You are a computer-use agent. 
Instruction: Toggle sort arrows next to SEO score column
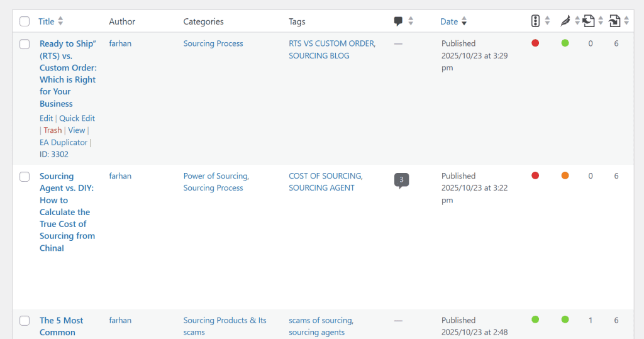(548, 21)
